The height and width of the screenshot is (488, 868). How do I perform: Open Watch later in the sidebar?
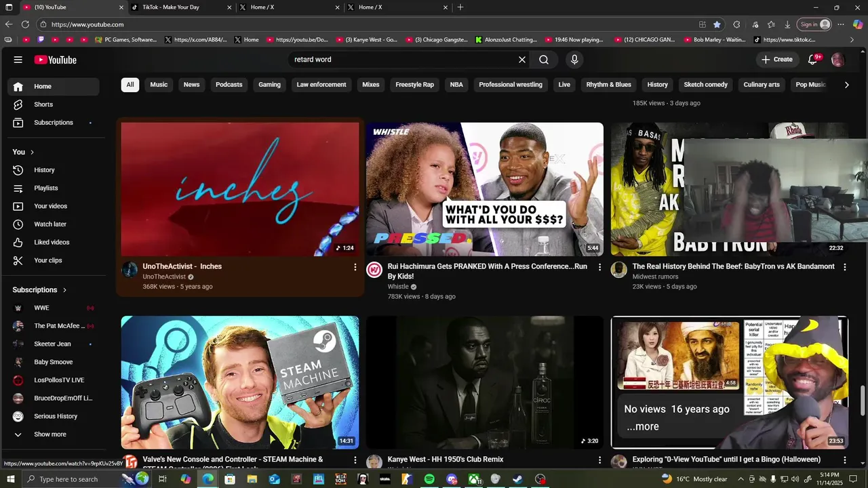53,224
